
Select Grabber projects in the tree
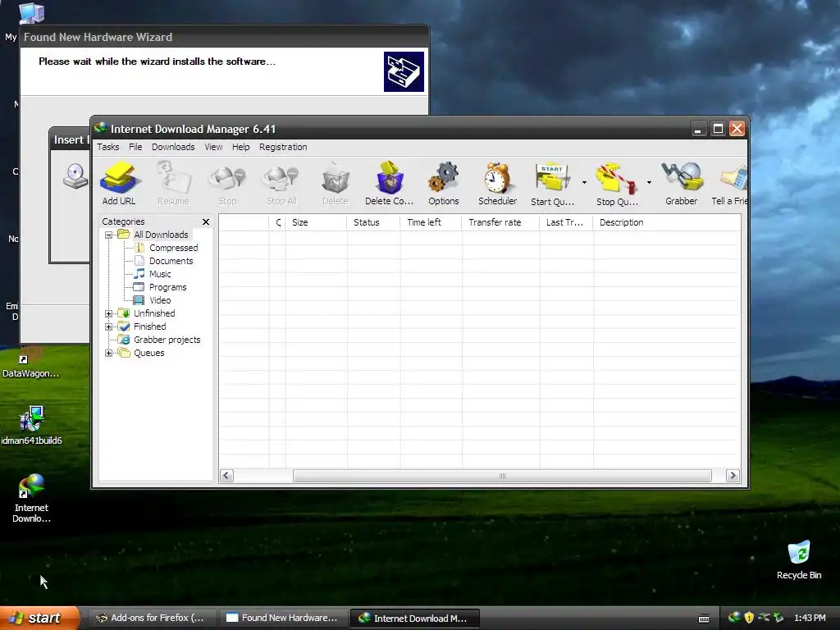pyautogui.click(x=167, y=340)
